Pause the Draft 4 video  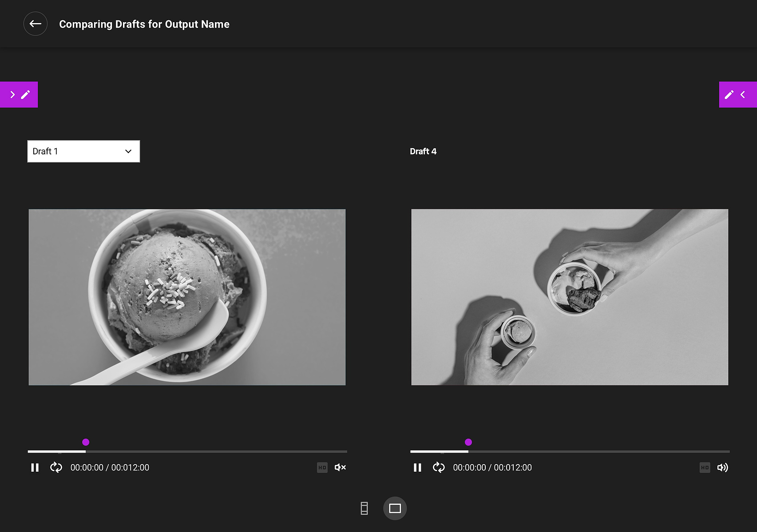(x=417, y=467)
